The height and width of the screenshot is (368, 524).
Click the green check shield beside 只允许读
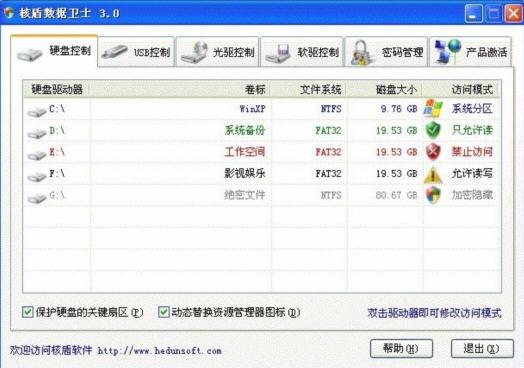(433, 130)
